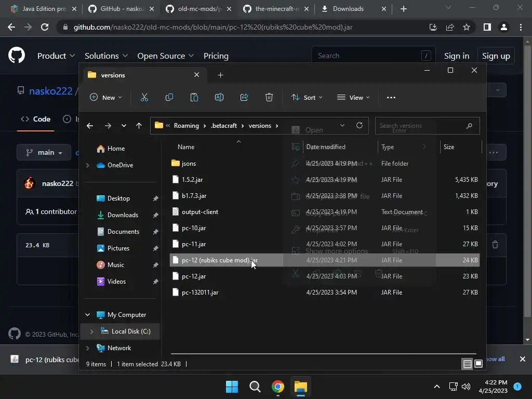Click Chrome icon in taskbar
The height and width of the screenshot is (399, 532).
pos(278,387)
